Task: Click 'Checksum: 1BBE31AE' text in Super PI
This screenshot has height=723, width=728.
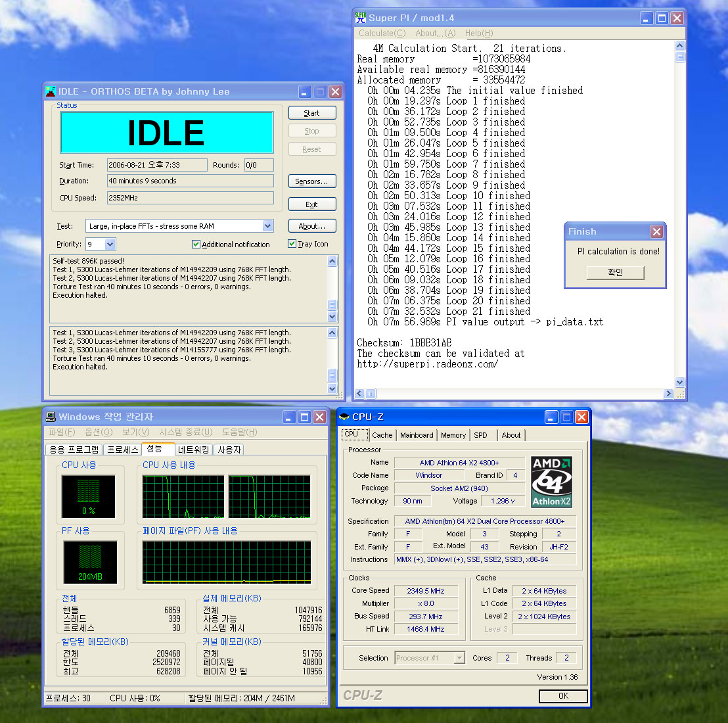Action: 404,342
